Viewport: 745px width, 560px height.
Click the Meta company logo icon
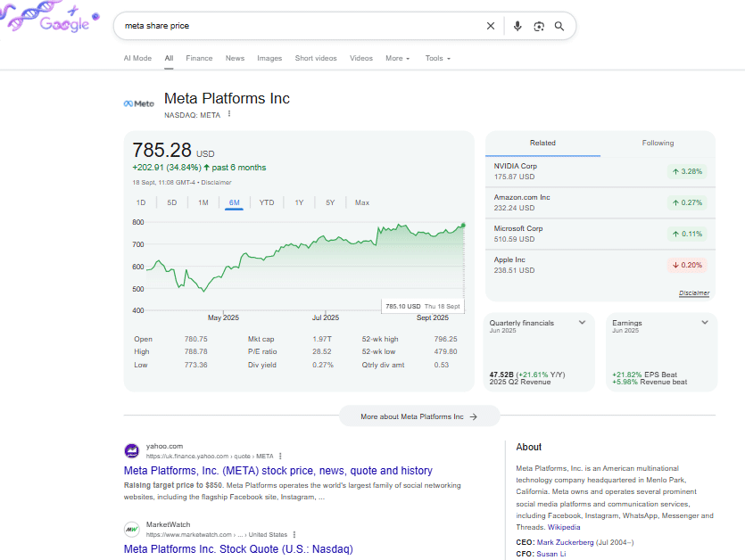point(138,103)
